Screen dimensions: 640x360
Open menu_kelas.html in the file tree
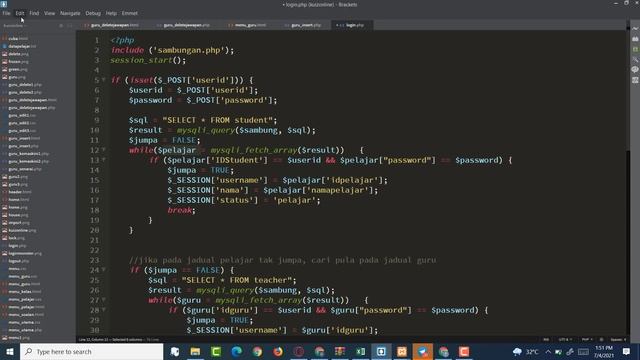pos(24,291)
